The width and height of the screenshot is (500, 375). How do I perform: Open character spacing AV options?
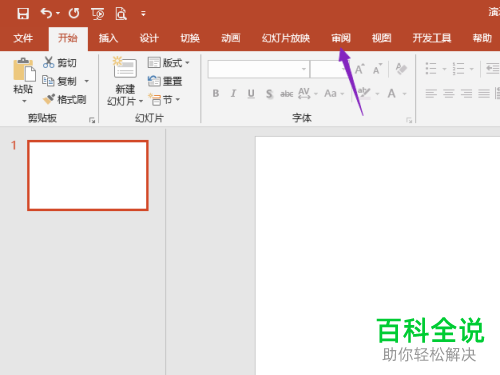point(307,94)
